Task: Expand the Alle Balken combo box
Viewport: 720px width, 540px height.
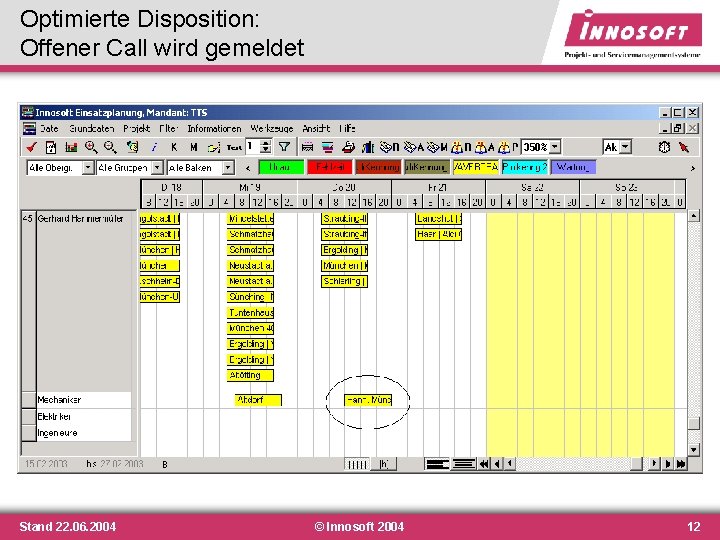Action: (228, 168)
